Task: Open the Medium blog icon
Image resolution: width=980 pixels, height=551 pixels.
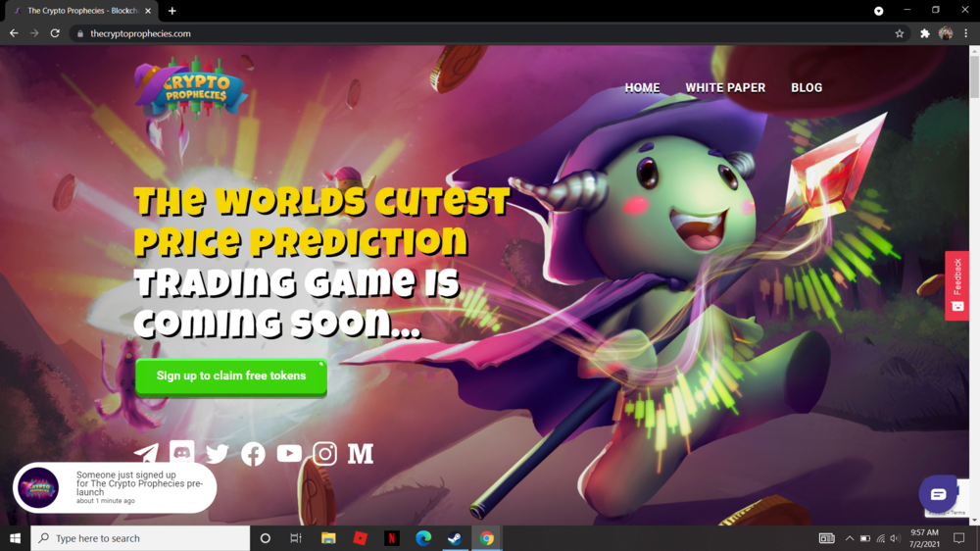Action: [x=361, y=453]
